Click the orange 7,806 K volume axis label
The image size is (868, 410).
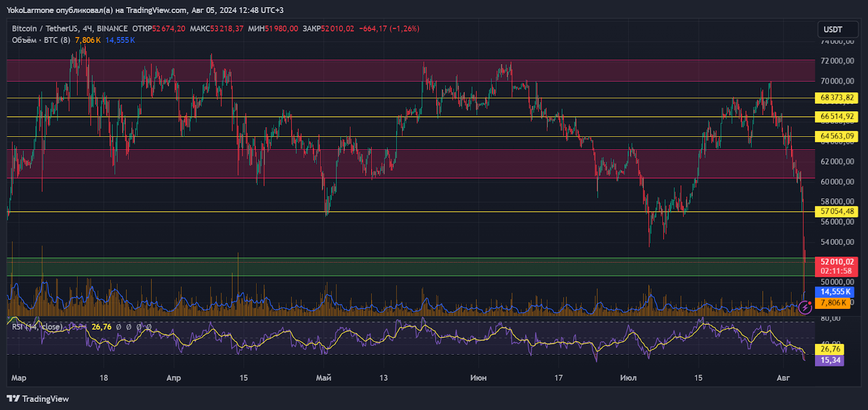tap(833, 303)
